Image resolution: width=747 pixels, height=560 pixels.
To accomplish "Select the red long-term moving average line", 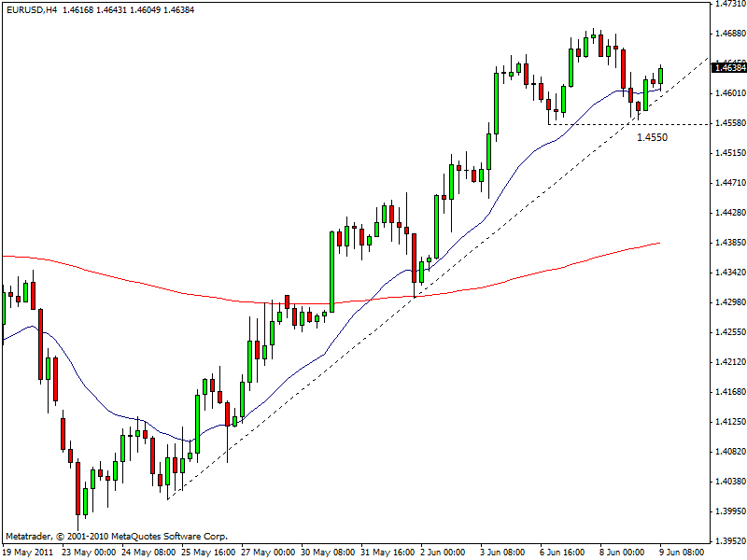I will [140, 282].
